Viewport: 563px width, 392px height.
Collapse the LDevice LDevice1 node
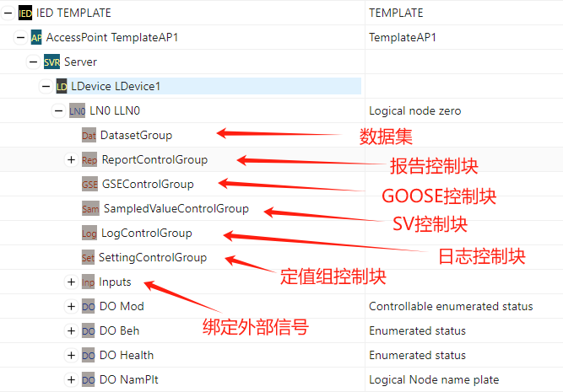(x=46, y=87)
